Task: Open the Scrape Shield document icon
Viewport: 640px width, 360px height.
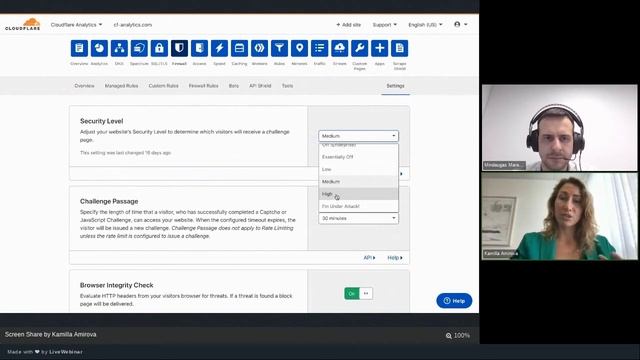Action: (400, 48)
